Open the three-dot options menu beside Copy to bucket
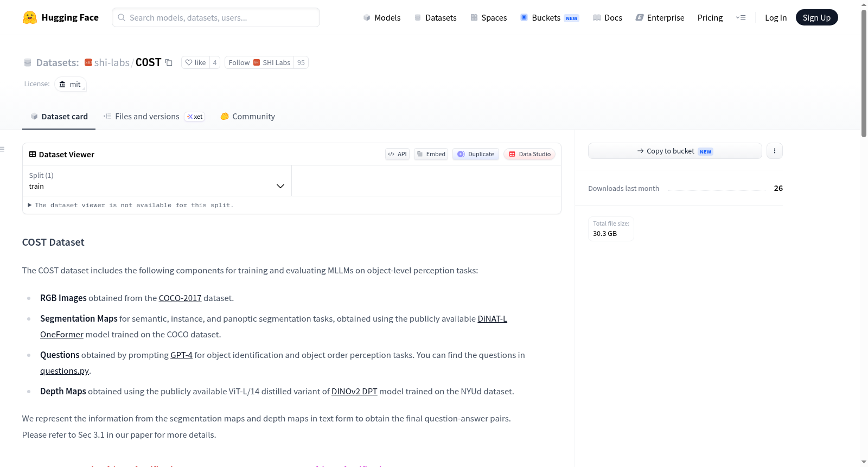The width and height of the screenshot is (868, 467). click(775, 151)
